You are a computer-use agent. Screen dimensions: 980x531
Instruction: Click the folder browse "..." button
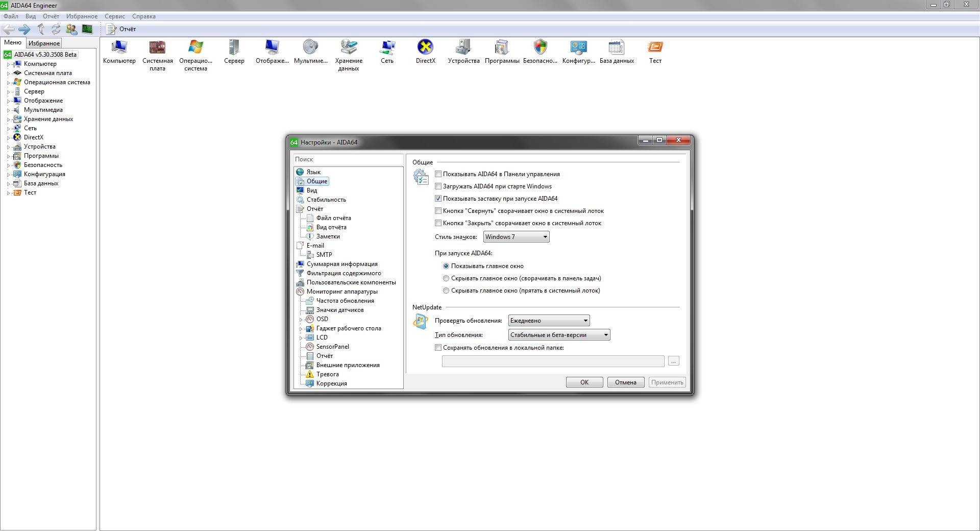pos(674,361)
